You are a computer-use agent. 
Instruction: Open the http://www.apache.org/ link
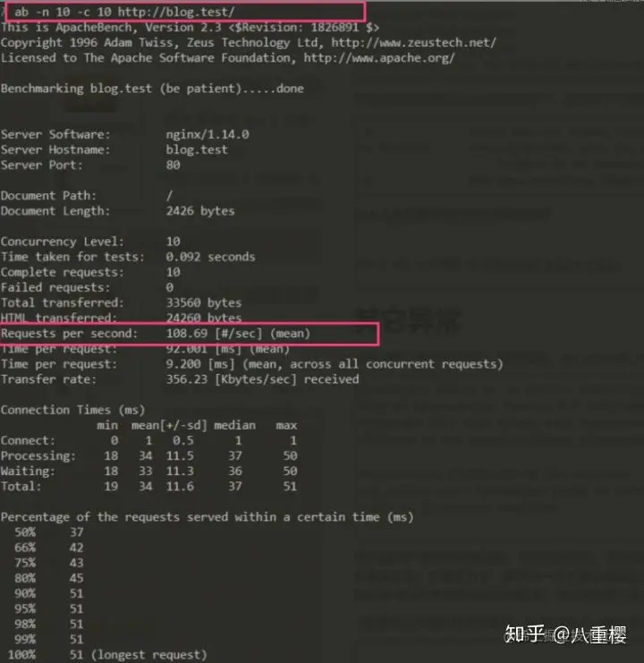point(379,58)
